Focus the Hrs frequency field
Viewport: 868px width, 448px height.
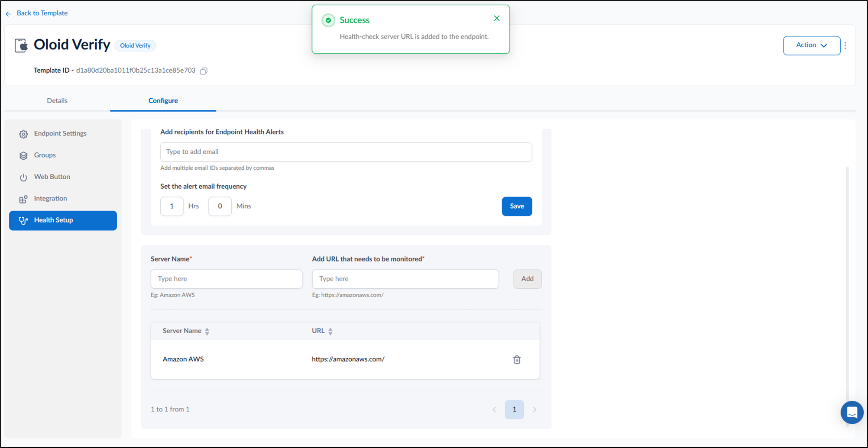click(x=172, y=206)
